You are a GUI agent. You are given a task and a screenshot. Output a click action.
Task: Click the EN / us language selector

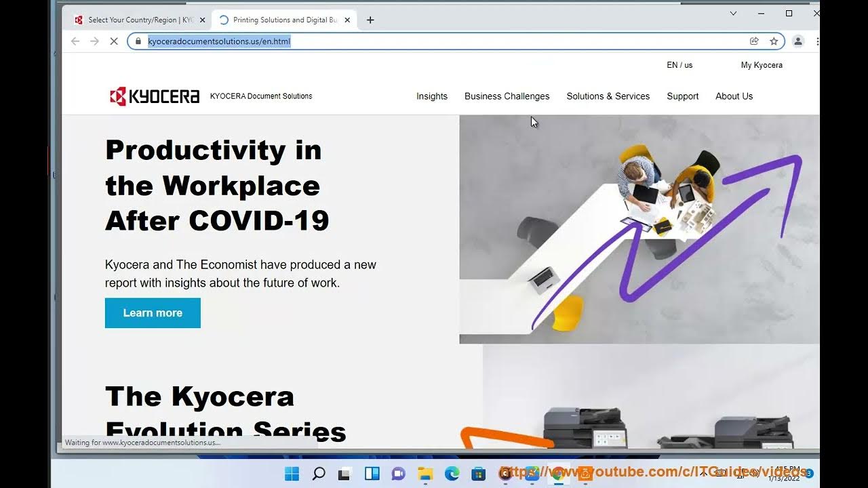[x=679, y=65]
